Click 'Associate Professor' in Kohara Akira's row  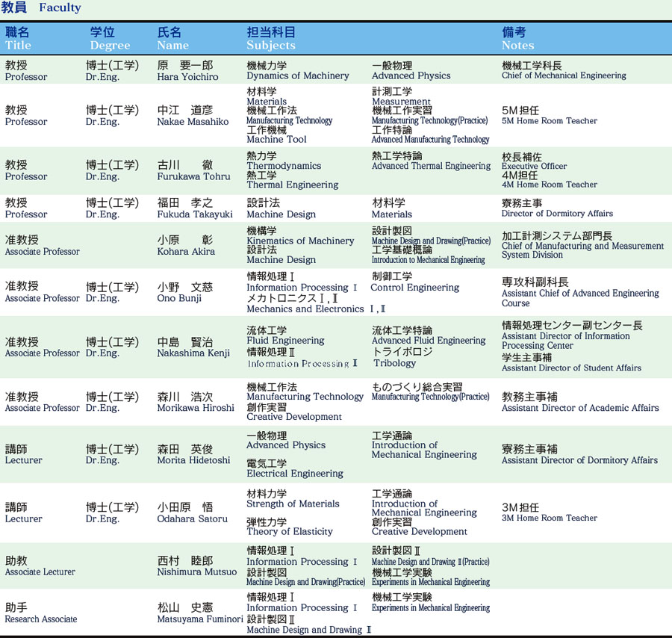pyautogui.click(x=42, y=251)
